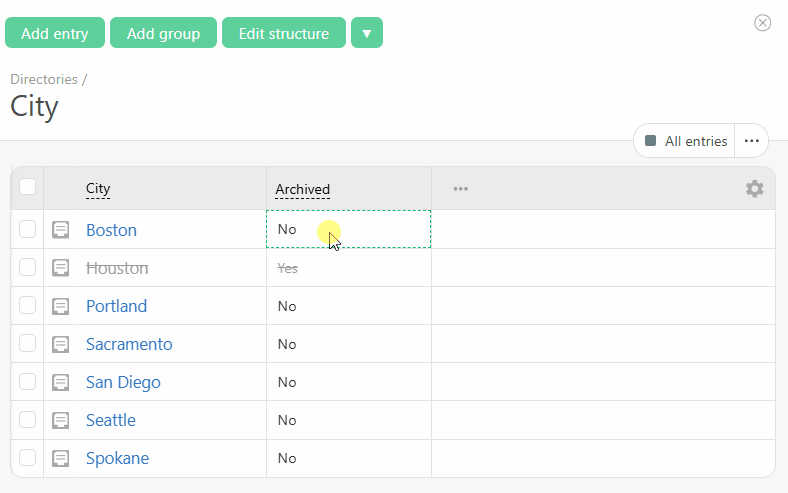Open the three-dots menu beside All entries
788x493 pixels.
coord(751,141)
